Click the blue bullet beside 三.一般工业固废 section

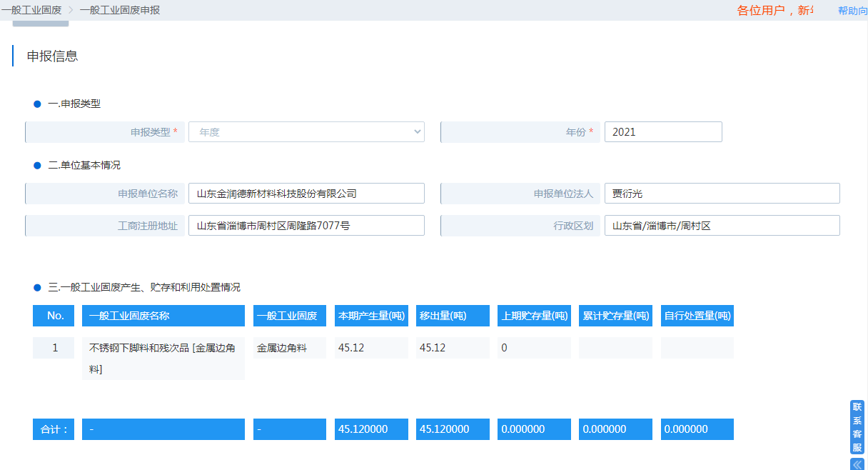point(36,287)
